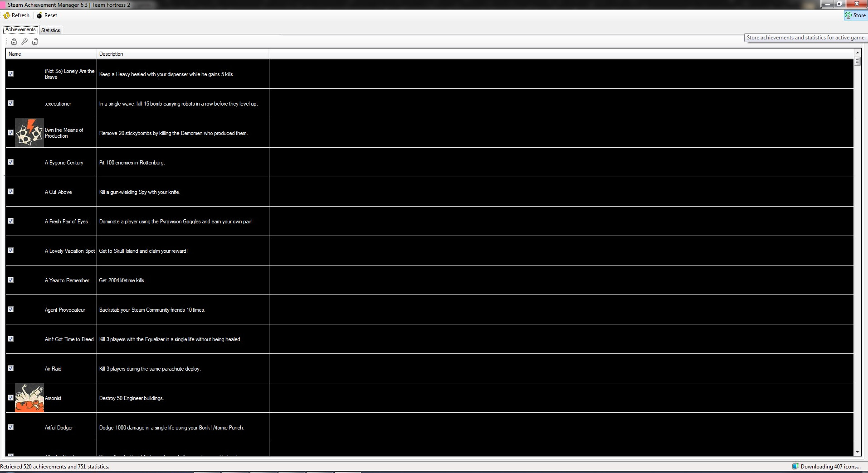Screen dimensions: 868x473
Task: Click the Reset bomb button
Action: 47,15
